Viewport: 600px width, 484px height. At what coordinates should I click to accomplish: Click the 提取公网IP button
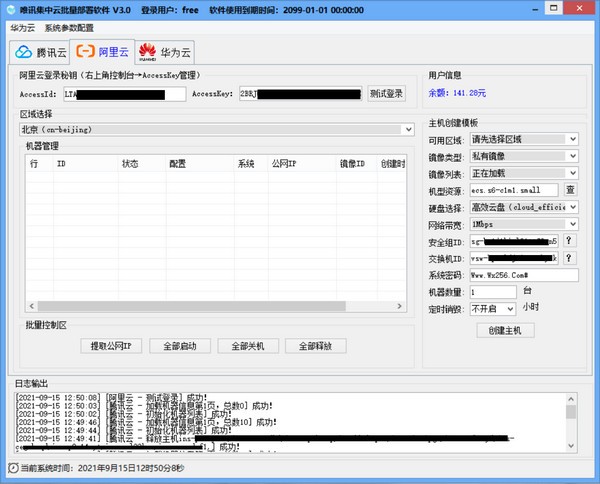(111, 346)
